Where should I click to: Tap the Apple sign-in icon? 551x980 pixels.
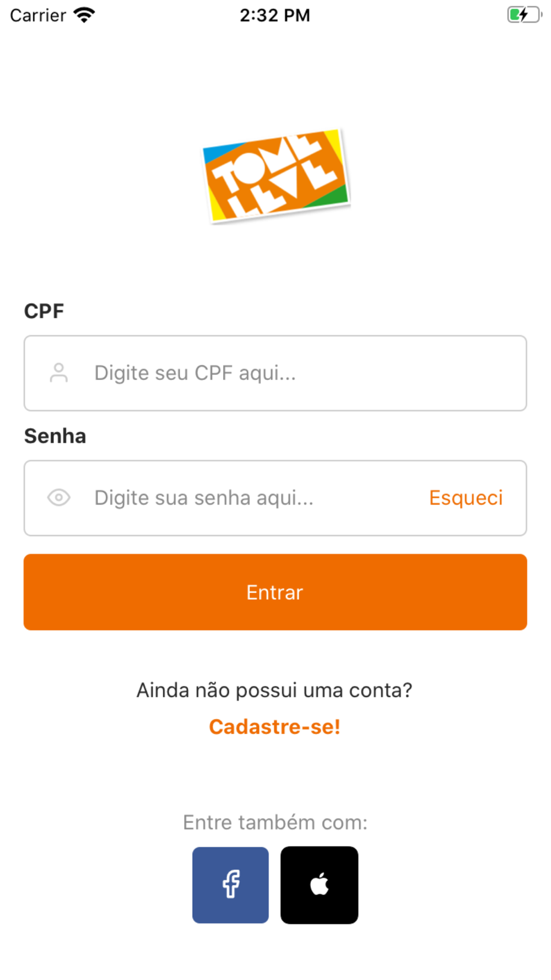point(319,885)
